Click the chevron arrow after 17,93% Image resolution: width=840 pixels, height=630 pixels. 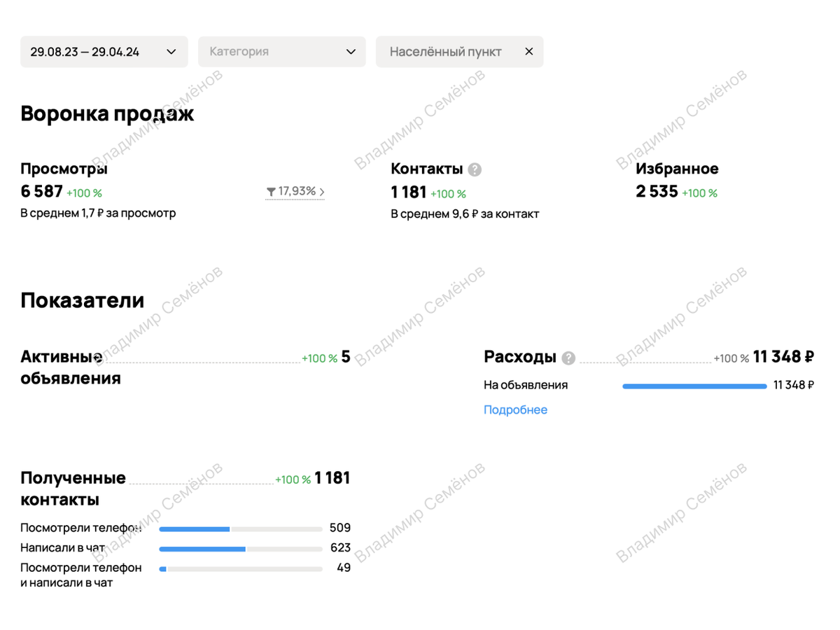pyautogui.click(x=321, y=190)
